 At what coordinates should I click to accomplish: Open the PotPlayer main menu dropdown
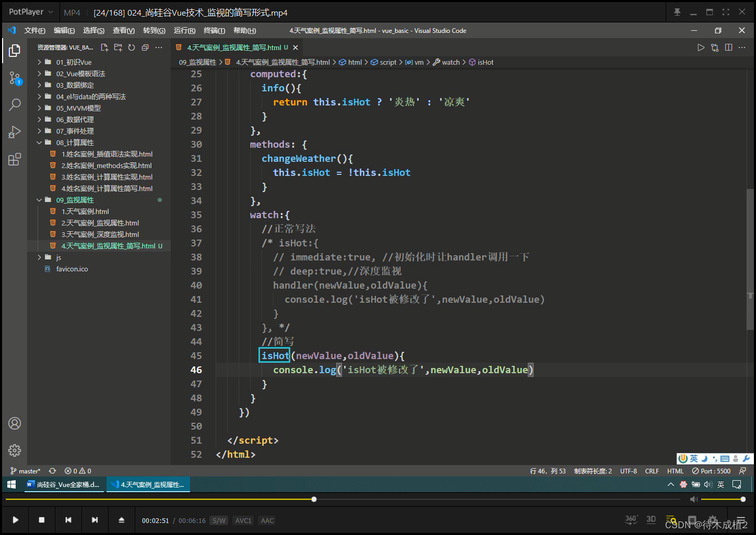[31, 12]
